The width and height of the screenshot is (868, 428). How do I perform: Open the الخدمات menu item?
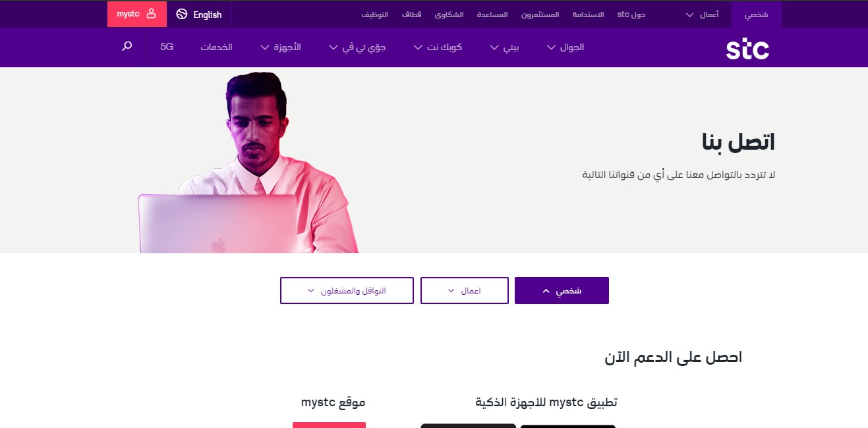pyautogui.click(x=217, y=47)
